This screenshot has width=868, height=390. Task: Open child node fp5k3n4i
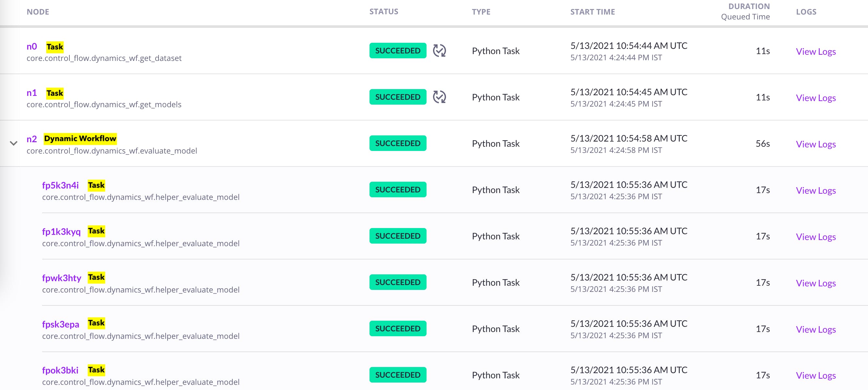pyautogui.click(x=60, y=185)
